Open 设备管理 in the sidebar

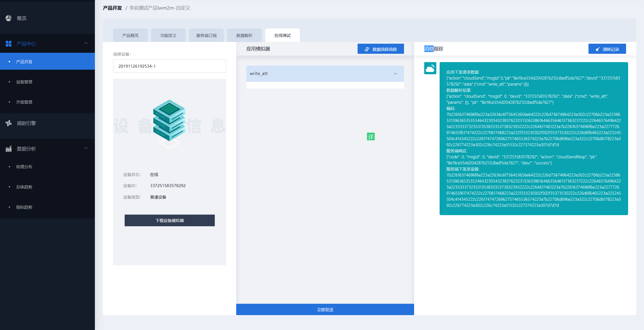click(24, 82)
